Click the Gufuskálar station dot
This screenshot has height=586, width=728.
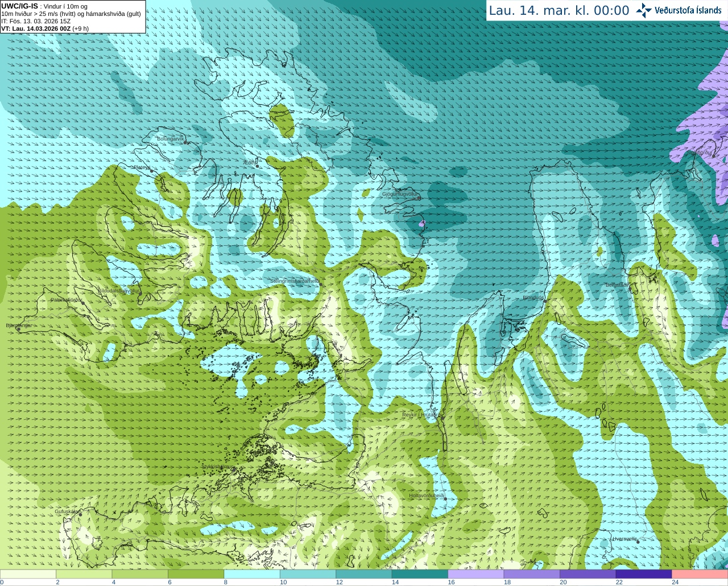click(80, 514)
